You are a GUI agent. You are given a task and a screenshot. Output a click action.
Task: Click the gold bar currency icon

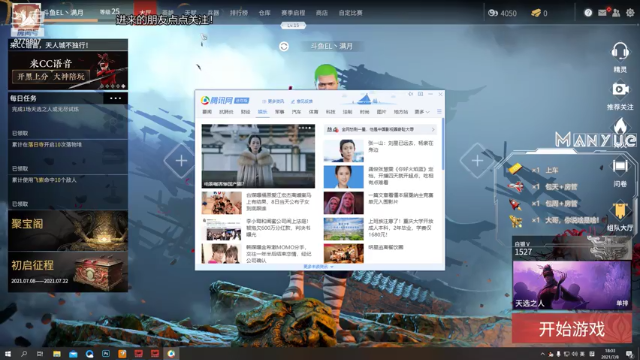tap(536, 13)
